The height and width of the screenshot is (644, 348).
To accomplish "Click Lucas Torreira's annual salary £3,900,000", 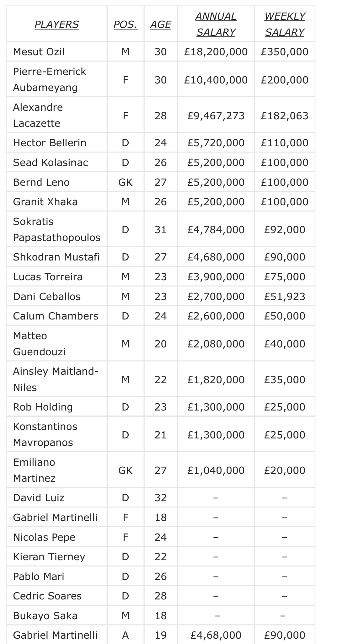I will (216, 277).
